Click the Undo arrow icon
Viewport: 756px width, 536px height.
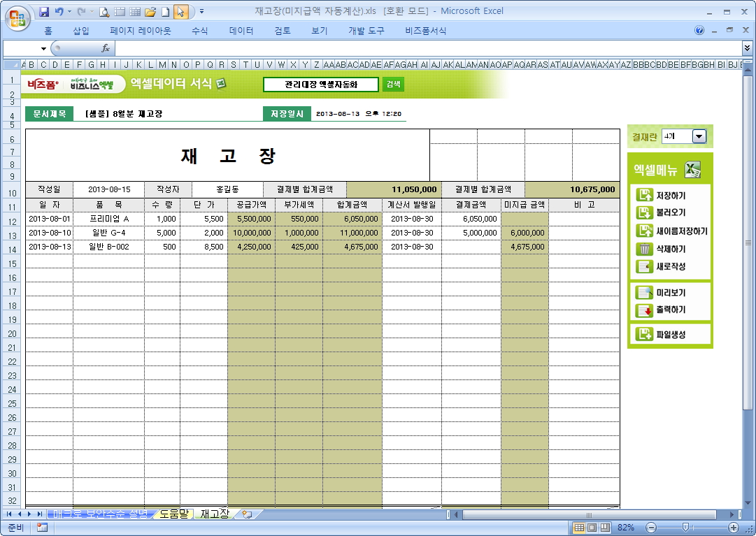pos(59,12)
